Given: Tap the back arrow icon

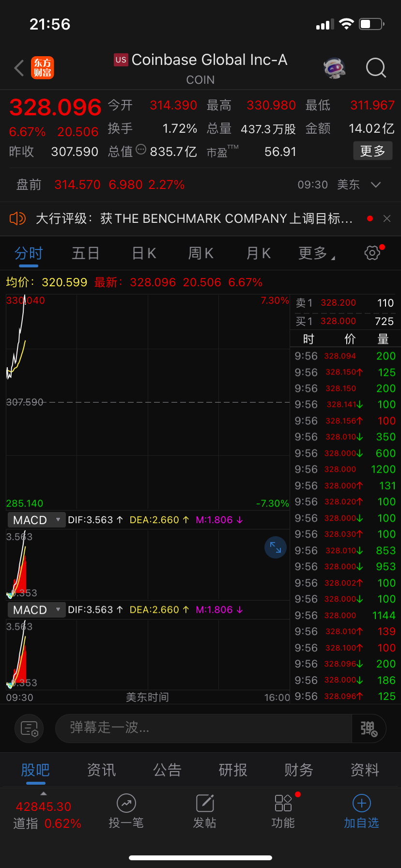Looking at the screenshot, I should [x=19, y=68].
